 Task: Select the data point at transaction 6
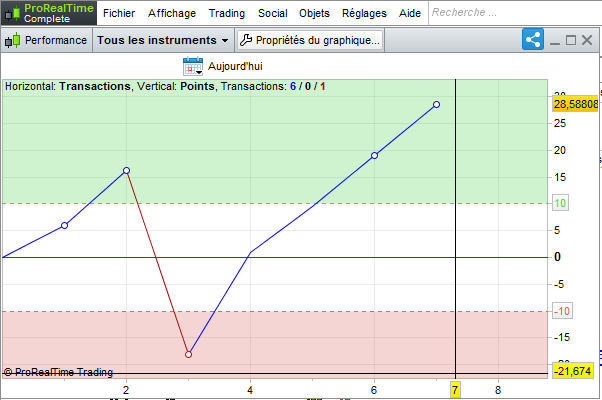[x=374, y=155]
